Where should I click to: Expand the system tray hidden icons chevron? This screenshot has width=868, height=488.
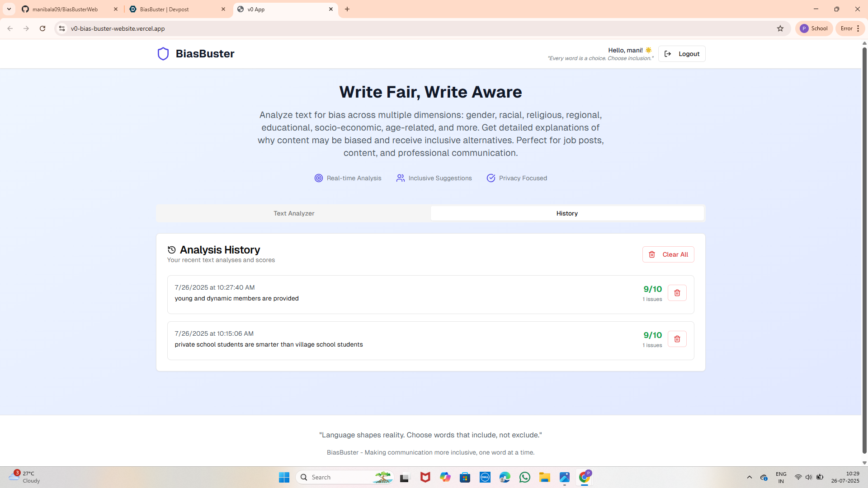pos(749,477)
